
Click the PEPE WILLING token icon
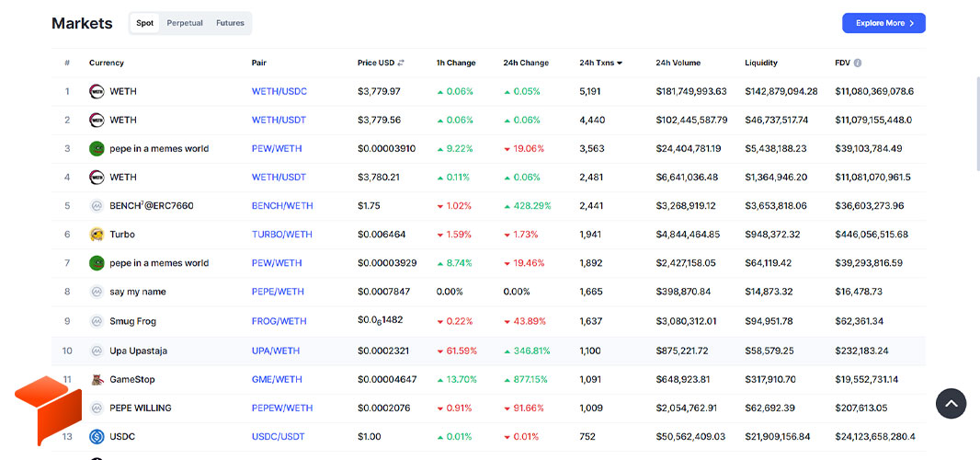point(97,408)
